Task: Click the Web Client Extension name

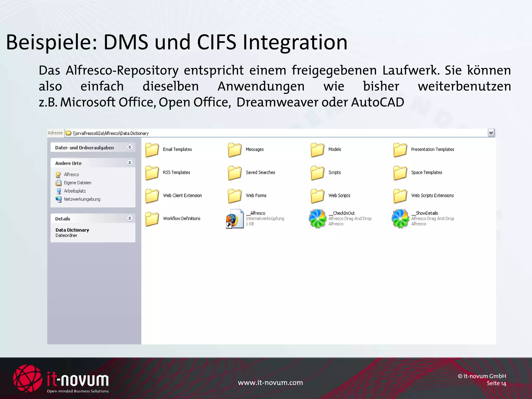Action: point(182,196)
